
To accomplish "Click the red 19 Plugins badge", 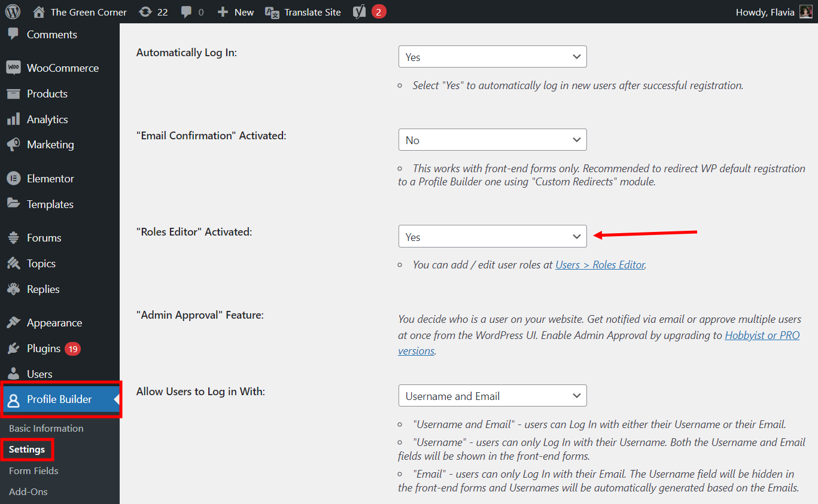I will coord(72,349).
